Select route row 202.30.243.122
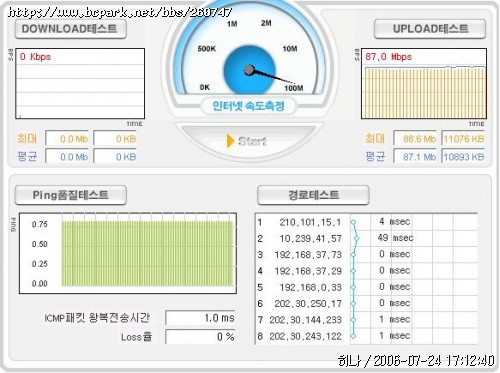This screenshot has width=500, height=373. (366, 336)
